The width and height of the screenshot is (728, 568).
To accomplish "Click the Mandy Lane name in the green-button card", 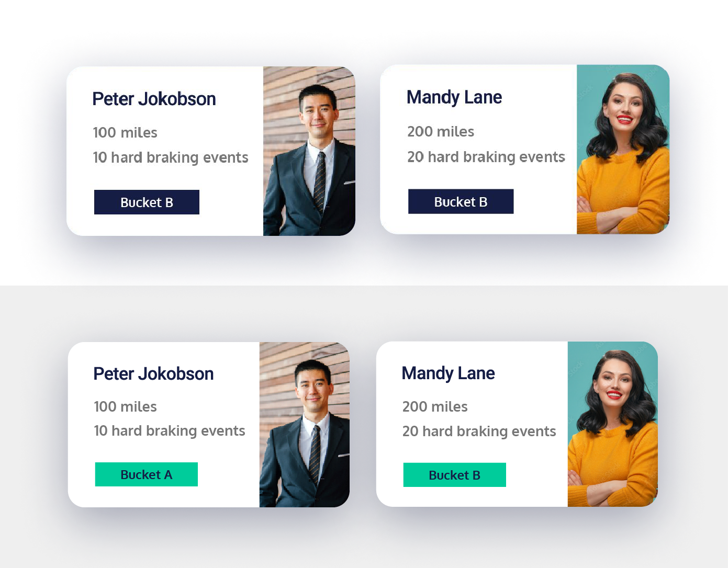I will pos(448,373).
